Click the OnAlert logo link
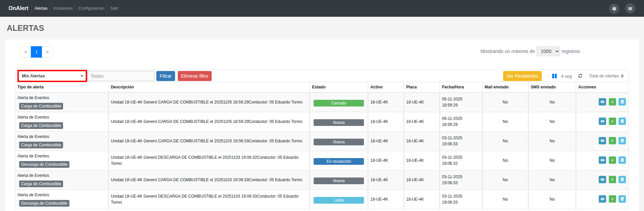This screenshot has width=644, height=211. [18, 8]
